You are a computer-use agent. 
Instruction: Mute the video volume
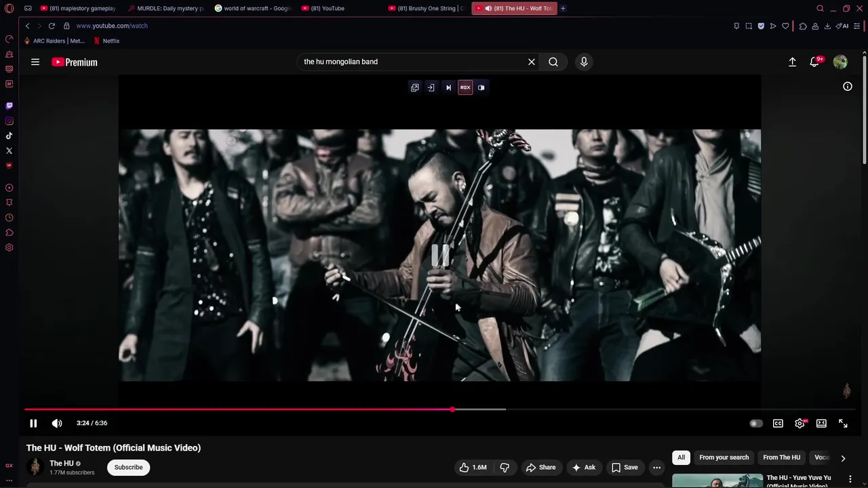pos(57,423)
